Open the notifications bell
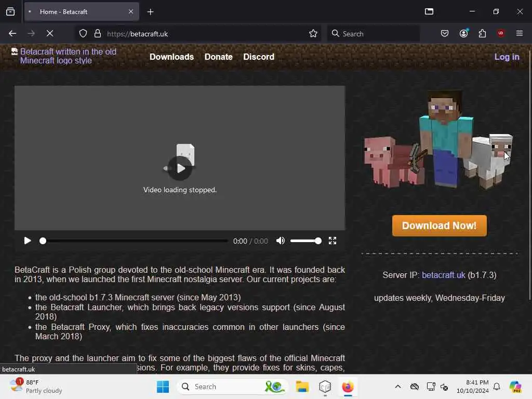The width and height of the screenshot is (532, 399). [497, 387]
